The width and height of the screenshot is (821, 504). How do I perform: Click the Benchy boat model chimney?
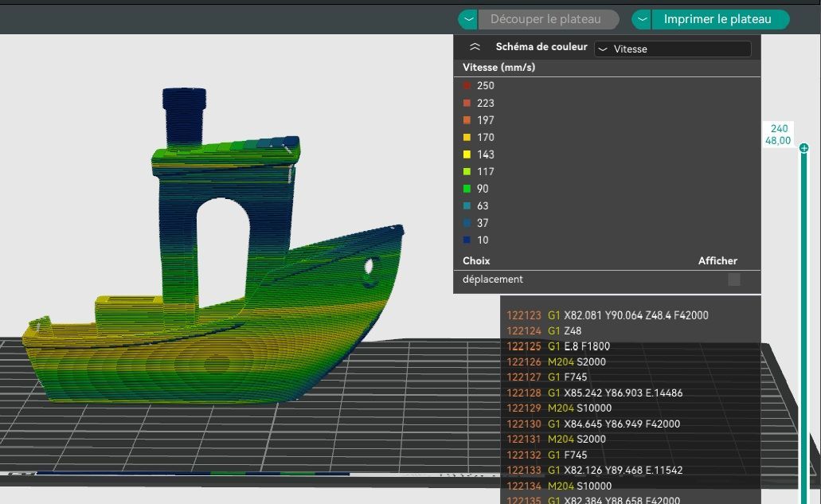coord(184,114)
